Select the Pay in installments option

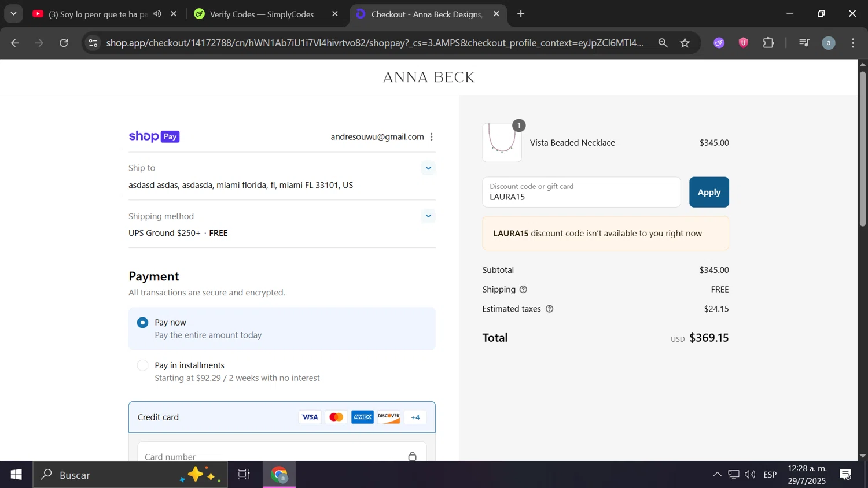pyautogui.click(x=282, y=372)
